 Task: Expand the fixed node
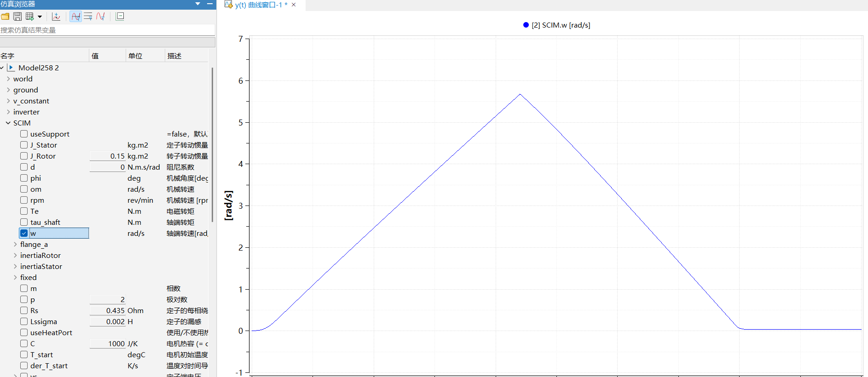coord(15,277)
